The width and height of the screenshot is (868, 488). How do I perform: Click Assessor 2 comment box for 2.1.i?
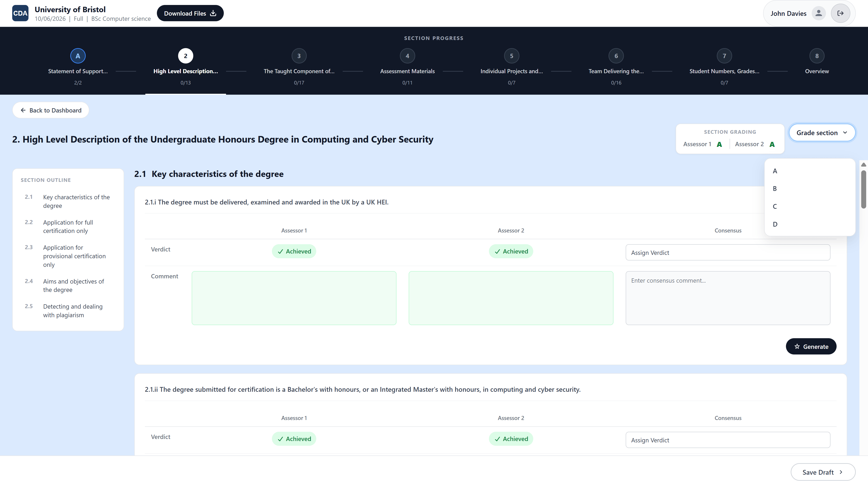[x=511, y=298]
